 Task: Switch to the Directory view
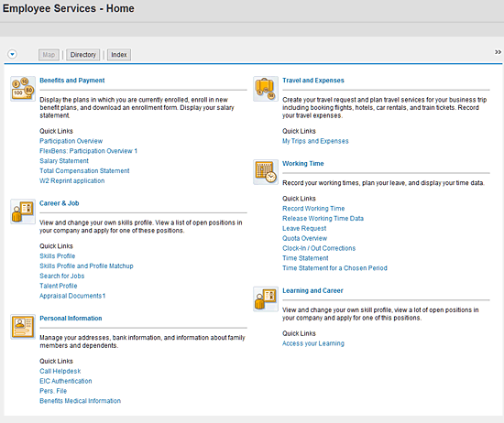coord(82,55)
